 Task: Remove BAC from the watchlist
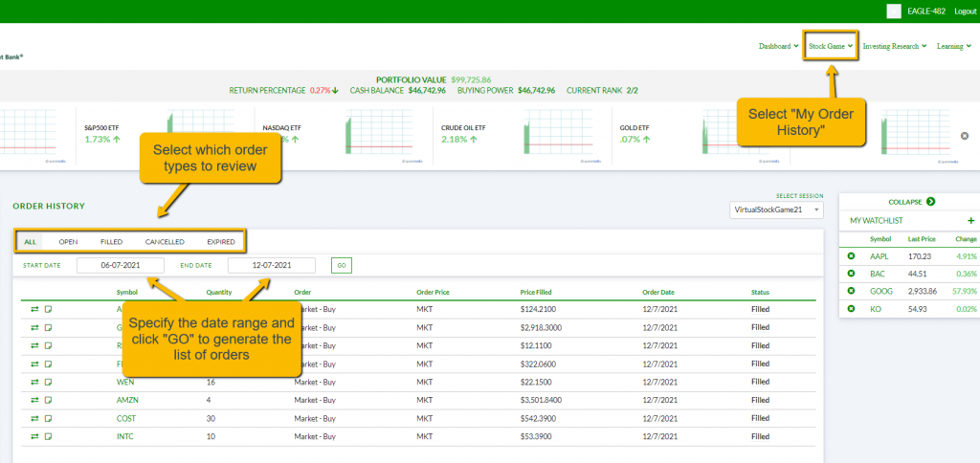coord(851,274)
